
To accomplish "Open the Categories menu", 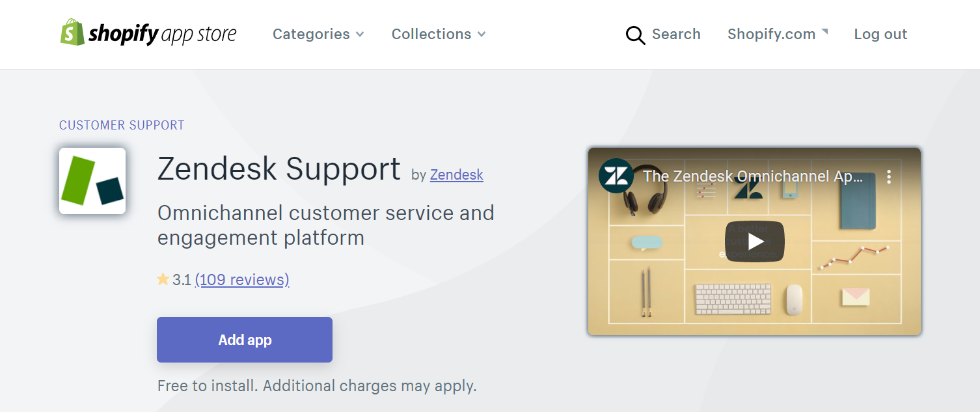I will click(x=318, y=34).
